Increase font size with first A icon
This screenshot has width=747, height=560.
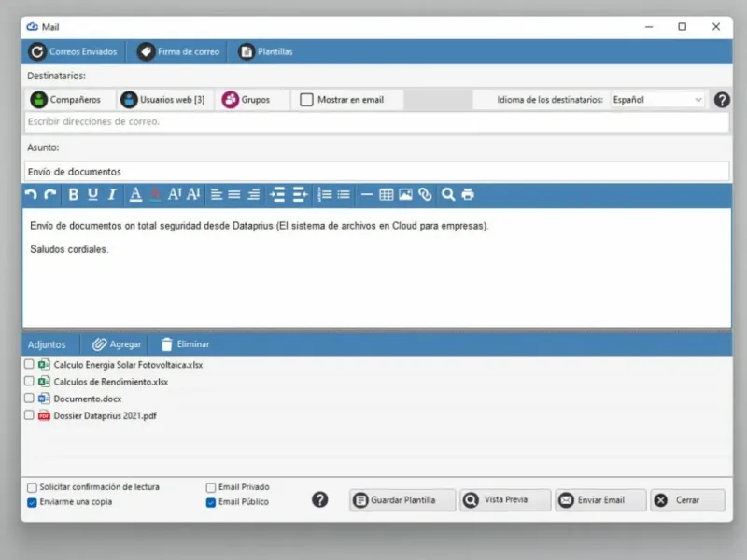pos(175,194)
